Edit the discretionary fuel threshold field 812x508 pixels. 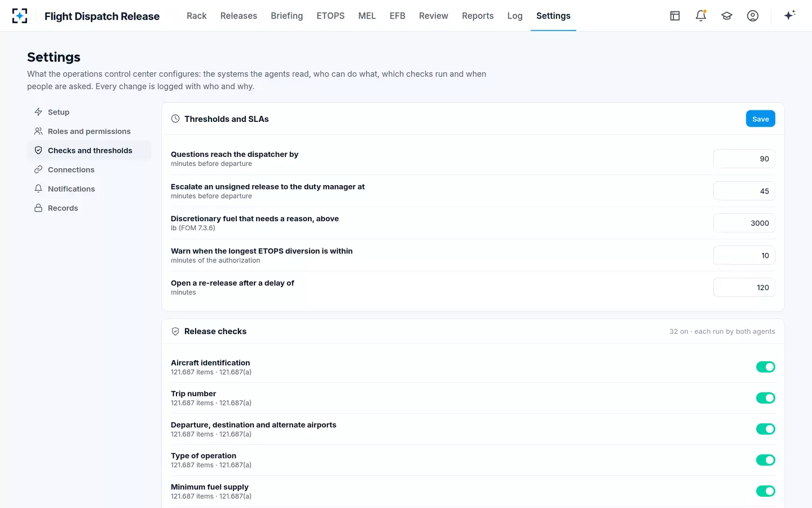pos(744,223)
